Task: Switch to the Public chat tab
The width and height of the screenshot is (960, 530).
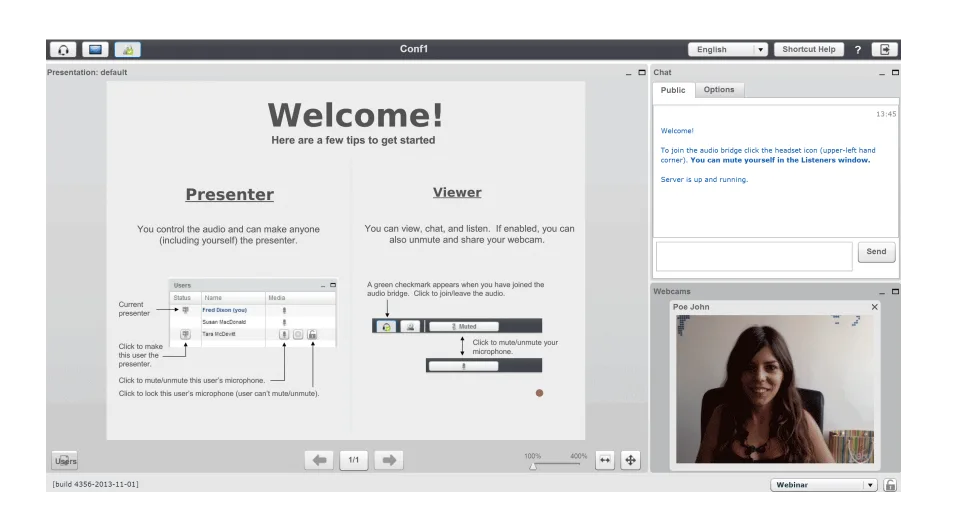Action: coord(673,90)
